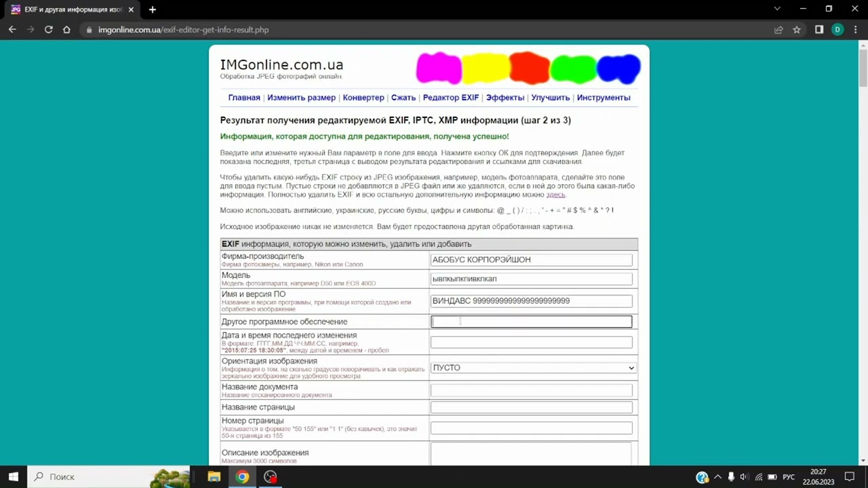Click the microphone tray icon
868x488 pixels.
point(731,476)
